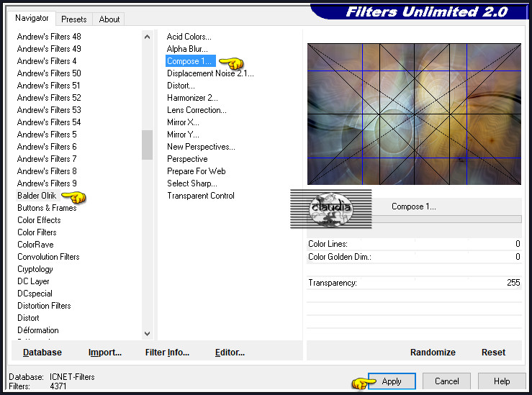Select the DC Layer category
The width and height of the screenshot is (532, 395).
click(33, 281)
